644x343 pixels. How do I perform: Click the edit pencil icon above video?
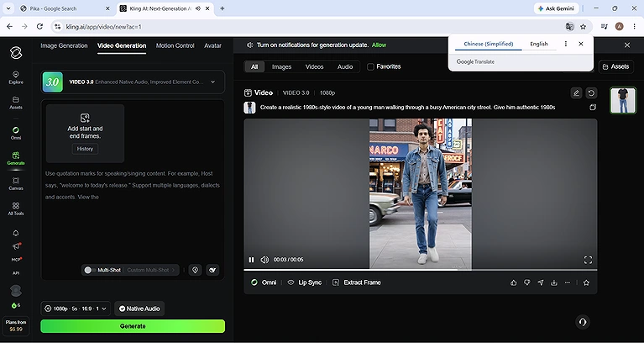(576, 93)
